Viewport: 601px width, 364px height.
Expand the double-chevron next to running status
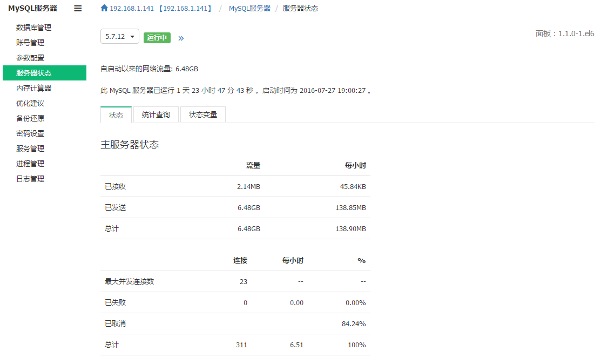(x=181, y=38)
